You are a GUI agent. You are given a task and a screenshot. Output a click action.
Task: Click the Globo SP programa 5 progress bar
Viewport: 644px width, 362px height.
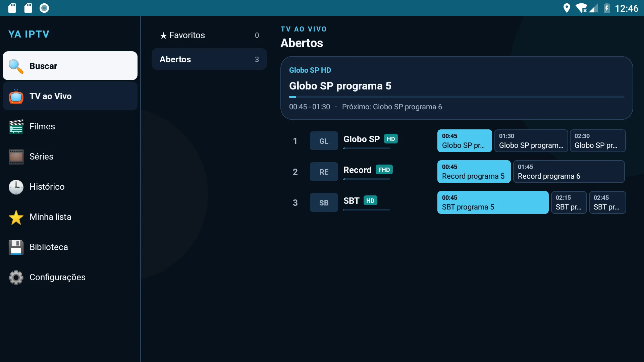coord(457,97)
